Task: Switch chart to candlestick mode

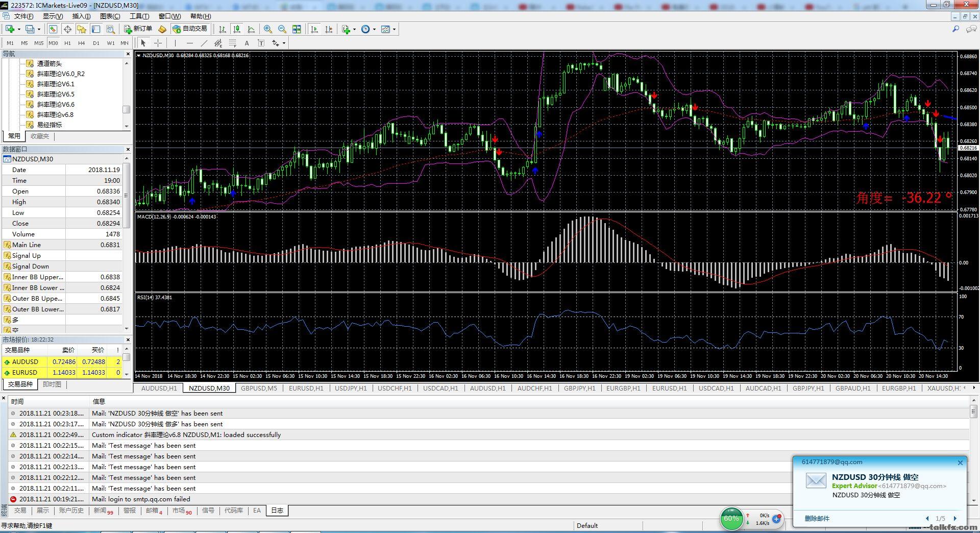Action: coord(237,29)
